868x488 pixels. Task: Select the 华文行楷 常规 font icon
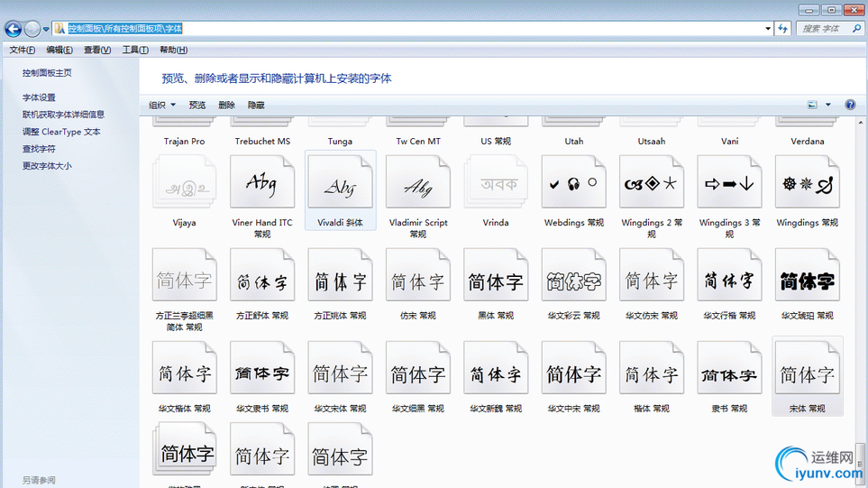pyautogui.click(x=729, y=275)
